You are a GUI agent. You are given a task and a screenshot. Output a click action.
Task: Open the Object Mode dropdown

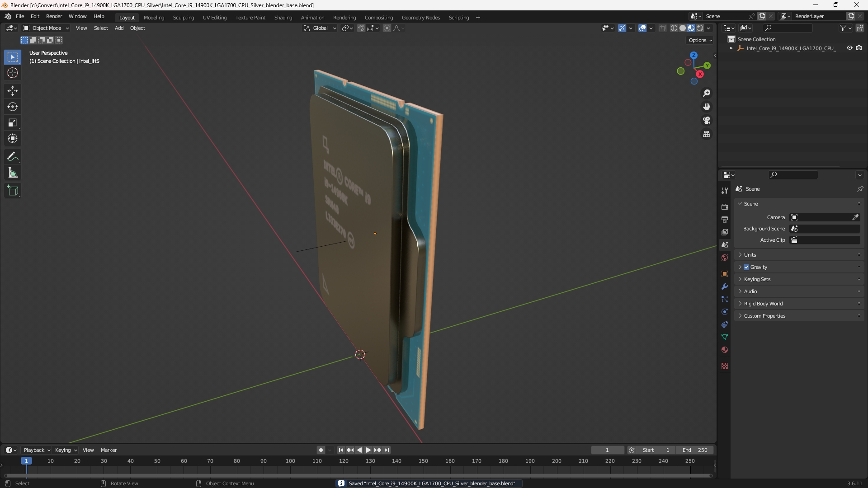coord(46,28)
